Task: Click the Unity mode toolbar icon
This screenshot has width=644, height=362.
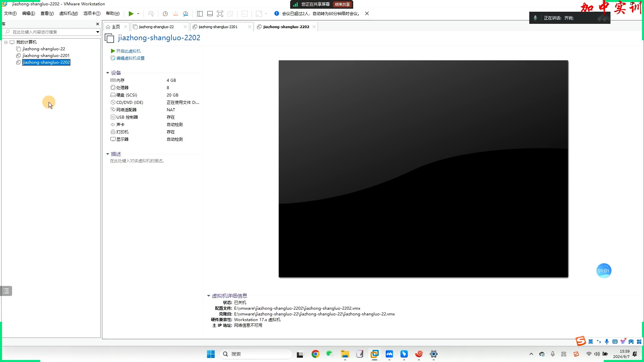Action: coord(230,14)
